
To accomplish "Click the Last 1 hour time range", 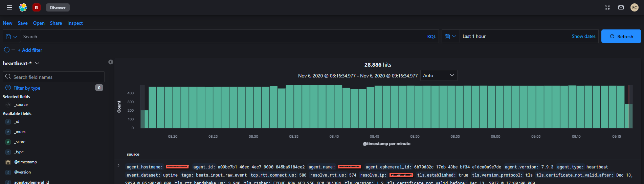I will click(474, 36).
